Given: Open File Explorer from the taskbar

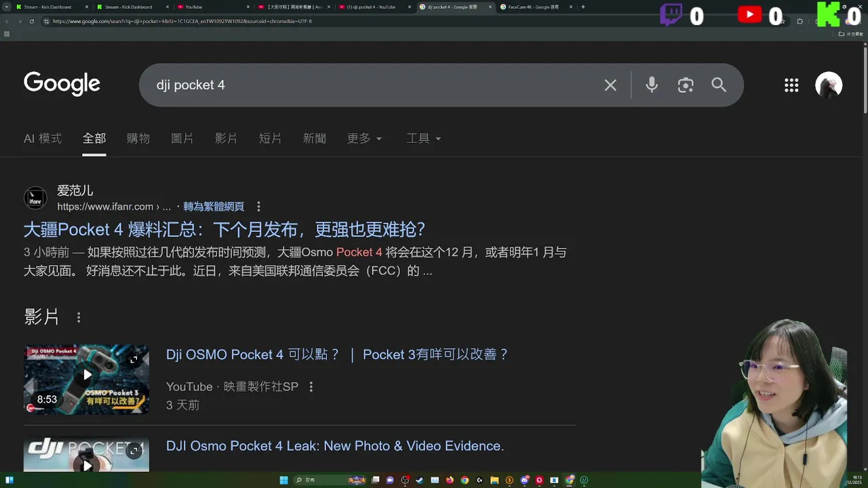Looking at the screenshot, I should [494, 480].
